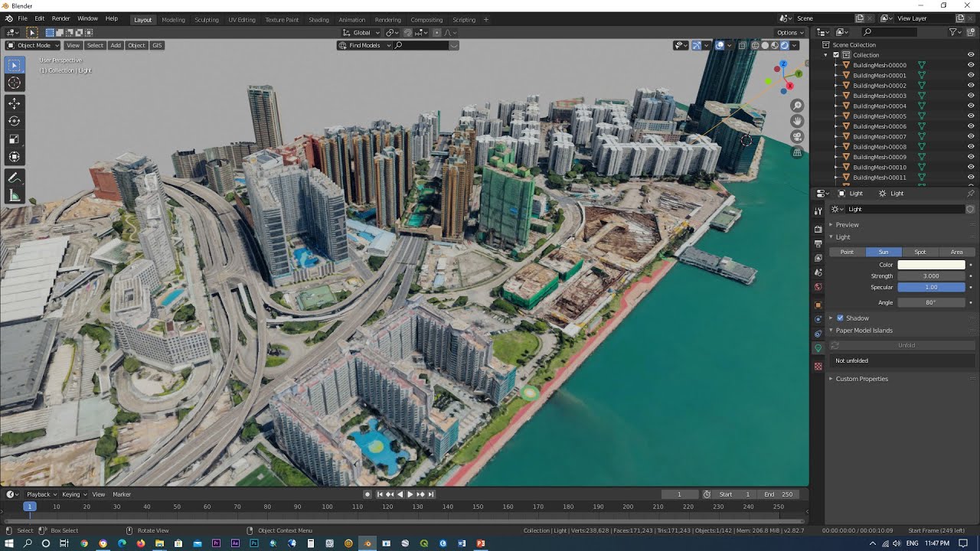Screen dimensions: 980x551
Task: Open the Object Data light properties tab
Action: [818, 348]
